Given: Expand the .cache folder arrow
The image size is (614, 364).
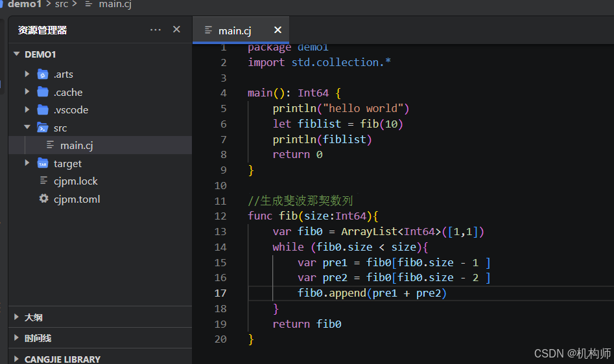Looking at the screenshot, I should (27, 91).
